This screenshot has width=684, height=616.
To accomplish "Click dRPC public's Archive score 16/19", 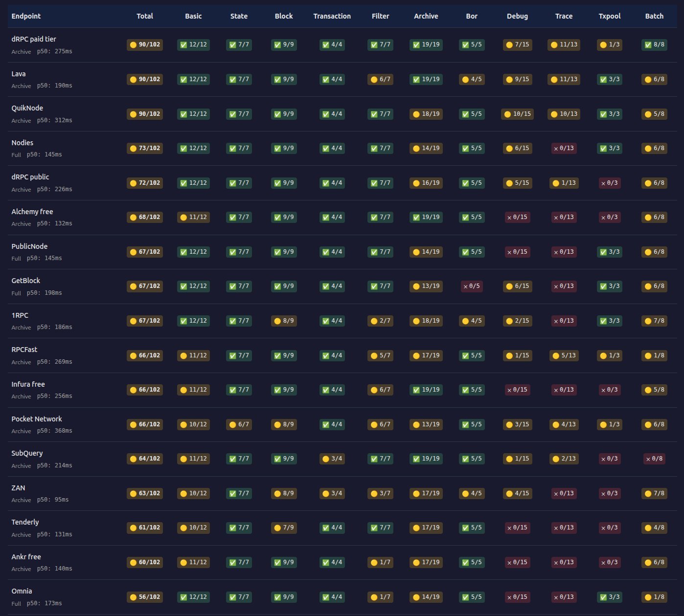I will point(426,183).
